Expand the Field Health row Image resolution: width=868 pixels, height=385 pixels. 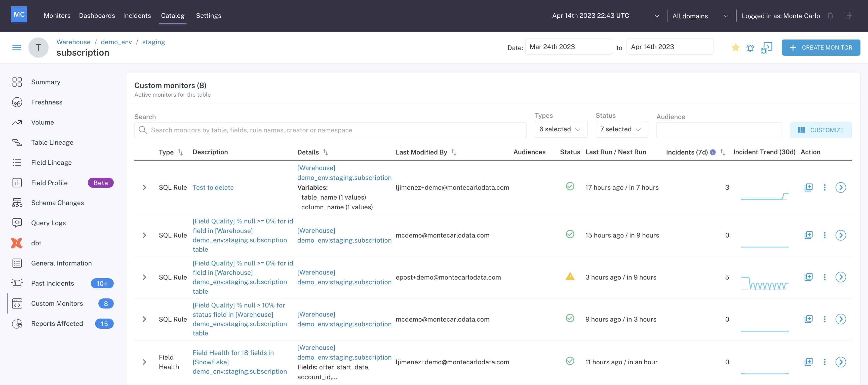coord(144,362)
